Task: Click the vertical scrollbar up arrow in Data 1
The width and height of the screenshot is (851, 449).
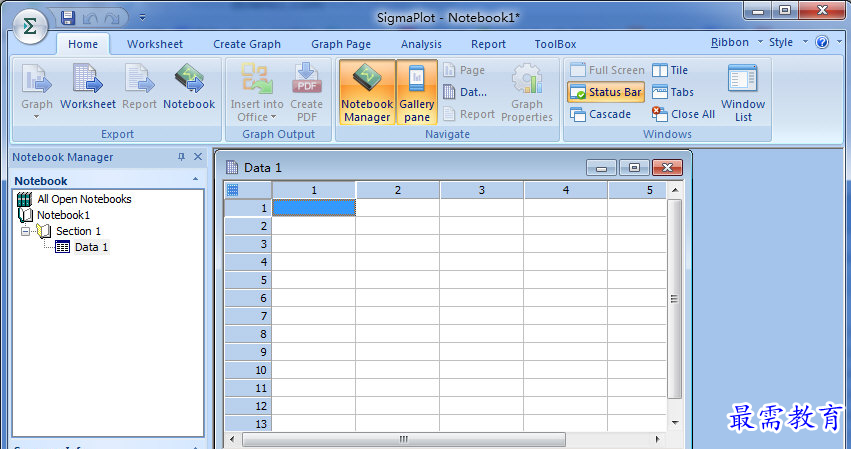Action: click(675, 190)
